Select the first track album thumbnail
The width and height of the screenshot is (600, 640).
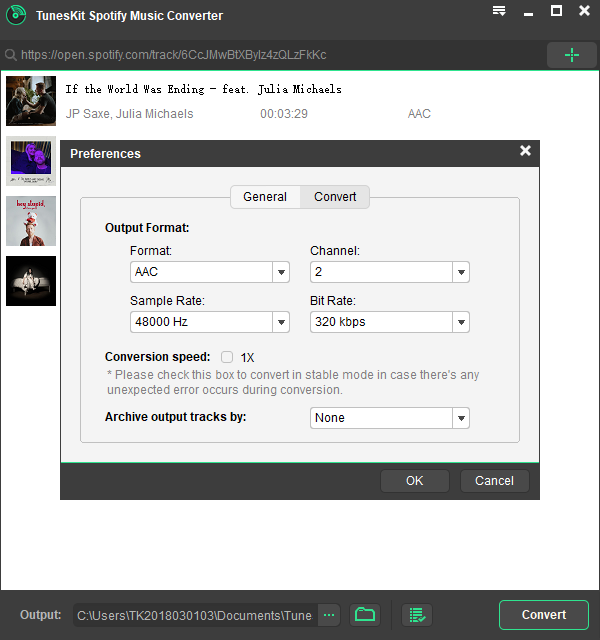pyautogui.click(x=31, y=101)
